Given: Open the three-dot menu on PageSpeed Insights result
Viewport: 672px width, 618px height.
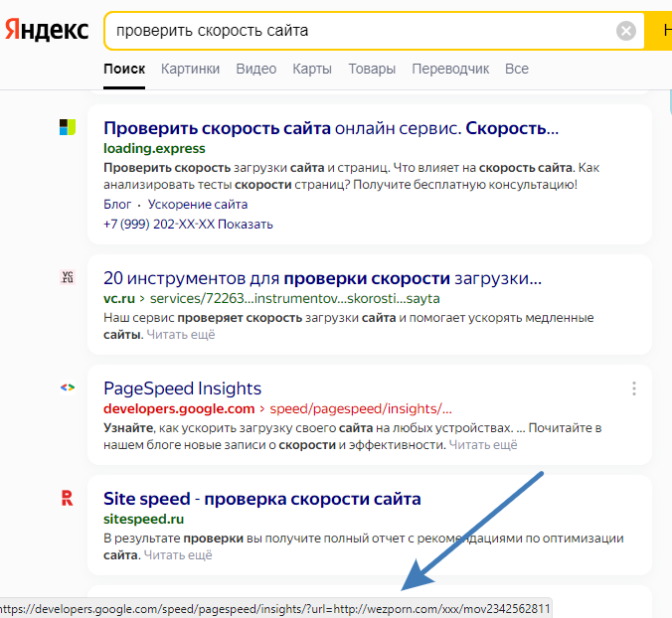Looking at the screenshot, I should pos(634,388).
